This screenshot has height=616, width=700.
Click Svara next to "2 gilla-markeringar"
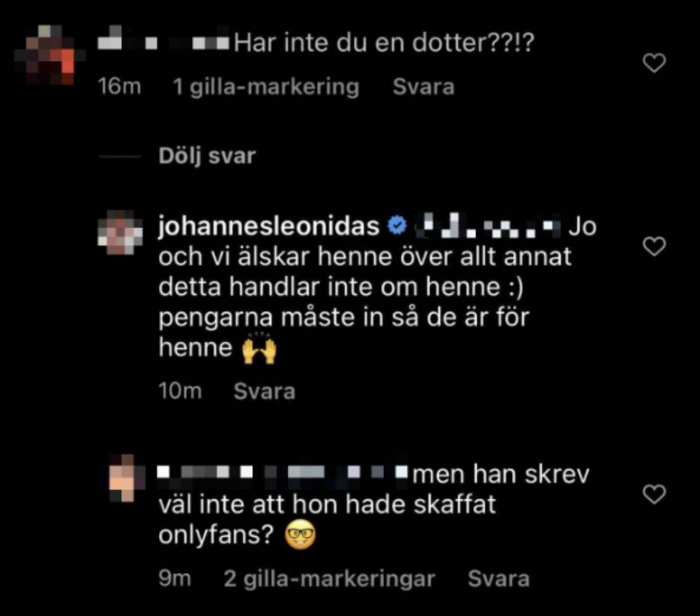click(498, 578)
